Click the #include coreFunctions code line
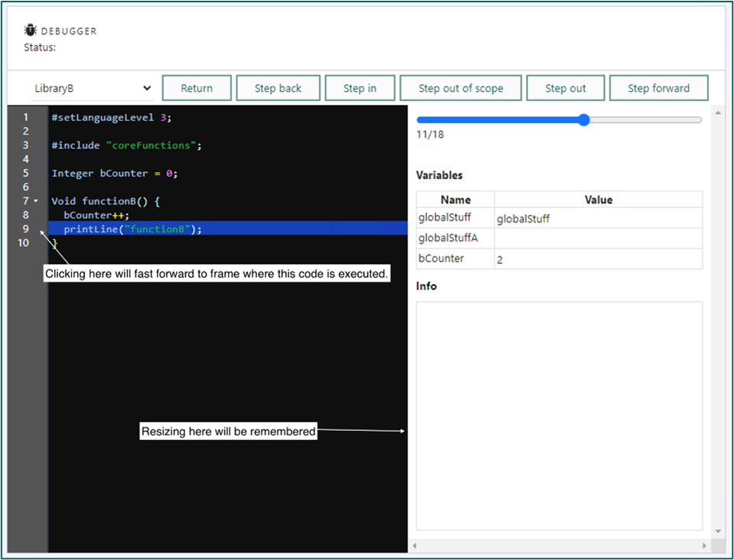The width and height of the screenshot is (734, 560). click(x=126, y=145)
